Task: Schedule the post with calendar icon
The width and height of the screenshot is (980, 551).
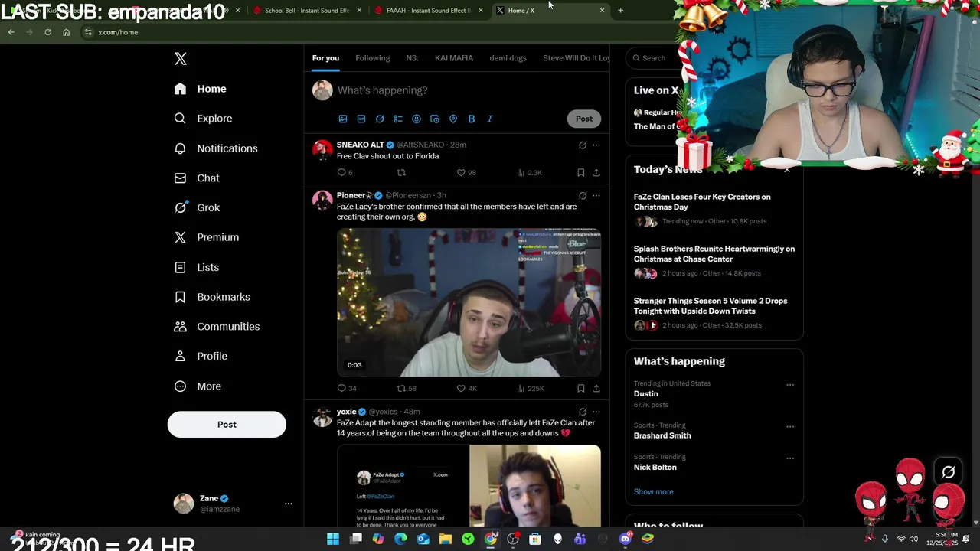Action: pos(435,119)
